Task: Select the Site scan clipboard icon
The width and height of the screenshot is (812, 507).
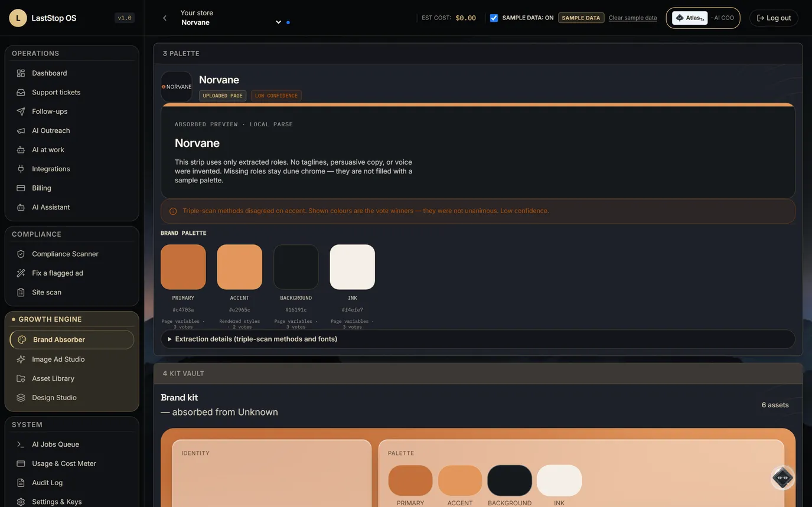Action: tap(21, 292)
